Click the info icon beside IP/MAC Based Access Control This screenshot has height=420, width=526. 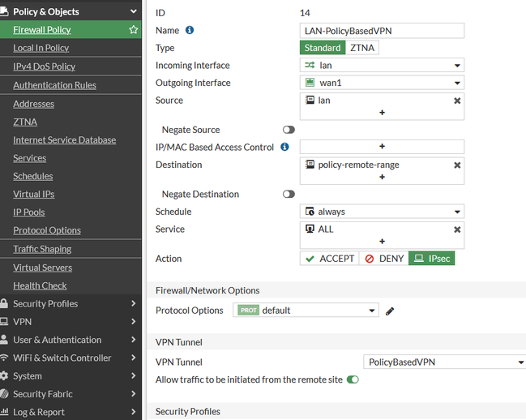click(x=284, y=147)
